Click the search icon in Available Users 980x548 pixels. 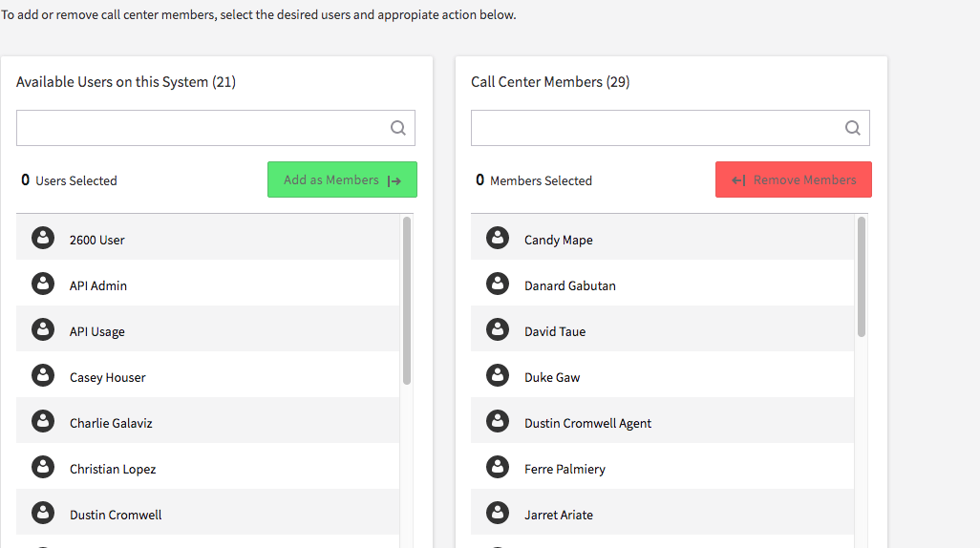click(398, 128)
